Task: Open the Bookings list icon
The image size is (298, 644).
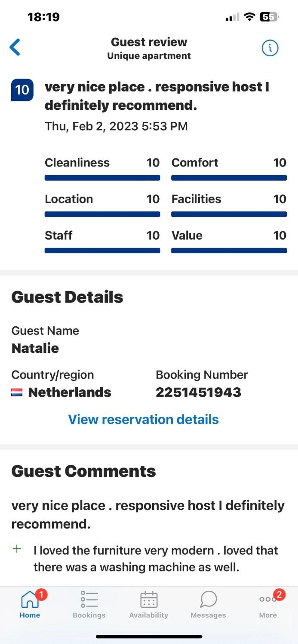Action: tap(89, 599)
